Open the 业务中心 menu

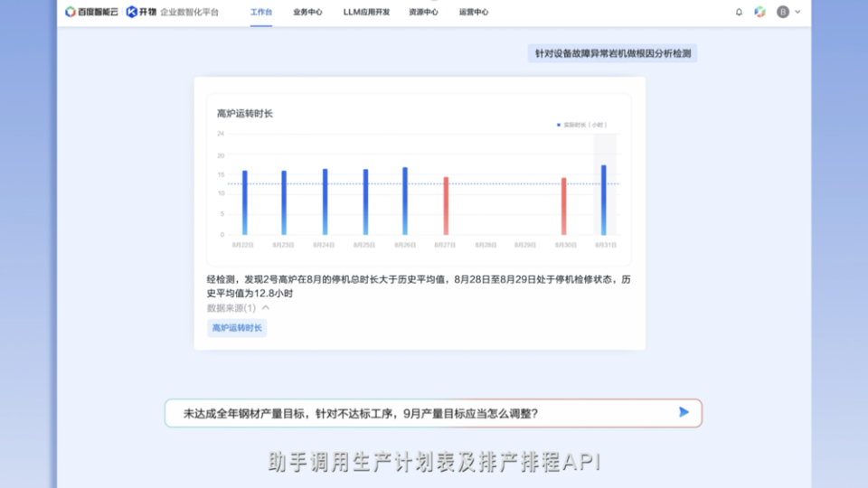point(307,13)
